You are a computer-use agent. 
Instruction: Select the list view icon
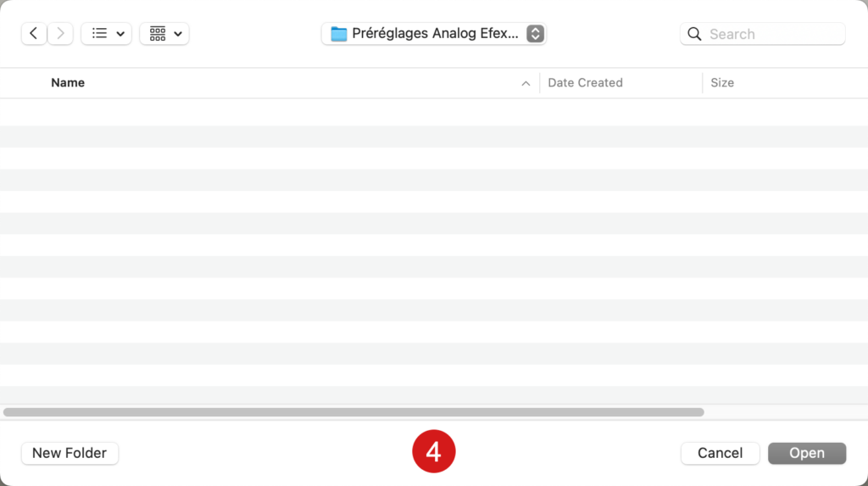pyautogui.click(x=100, y=34)
